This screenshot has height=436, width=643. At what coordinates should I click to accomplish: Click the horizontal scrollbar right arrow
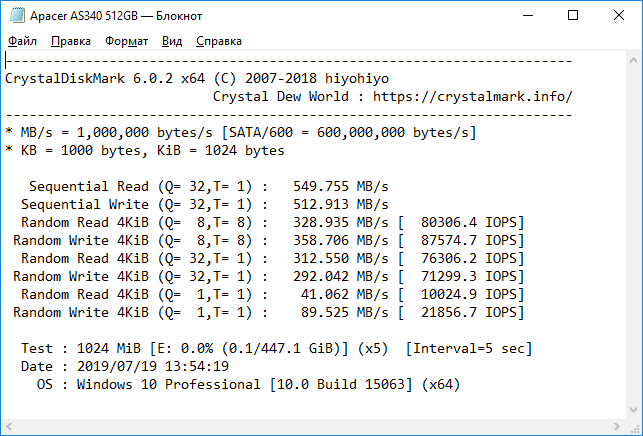[617, 427]
